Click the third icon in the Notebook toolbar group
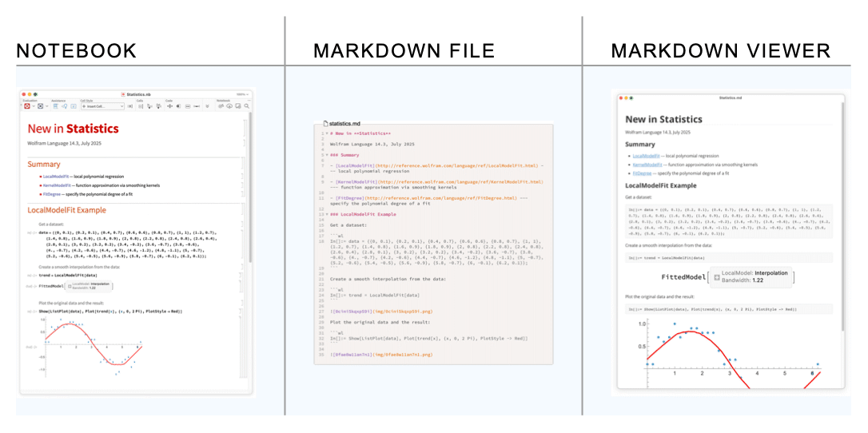 click(238, 106)
